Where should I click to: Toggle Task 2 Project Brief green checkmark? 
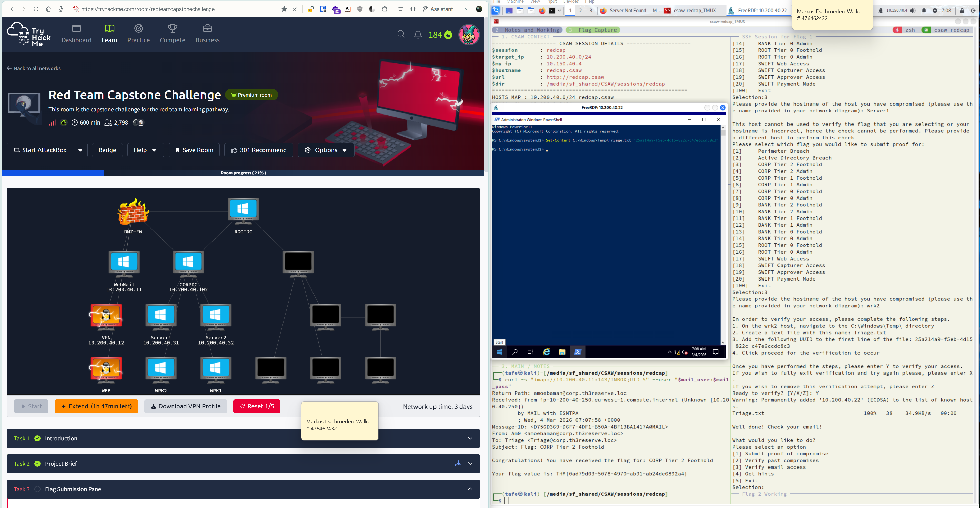tap(37, 463)
